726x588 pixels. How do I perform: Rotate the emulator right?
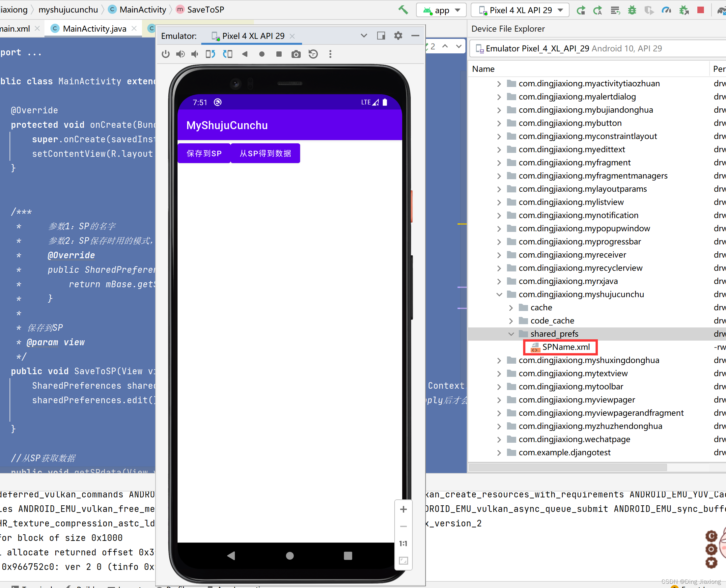tap(228, 54)
